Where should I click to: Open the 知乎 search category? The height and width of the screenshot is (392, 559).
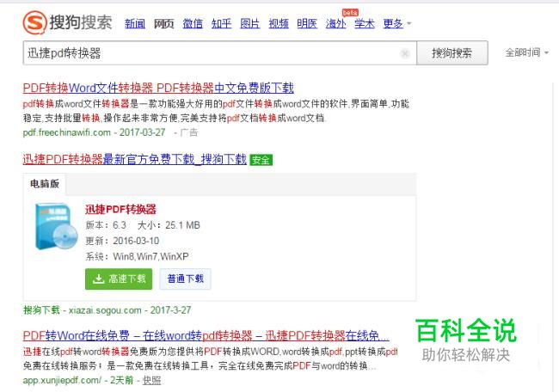point(221,24)
